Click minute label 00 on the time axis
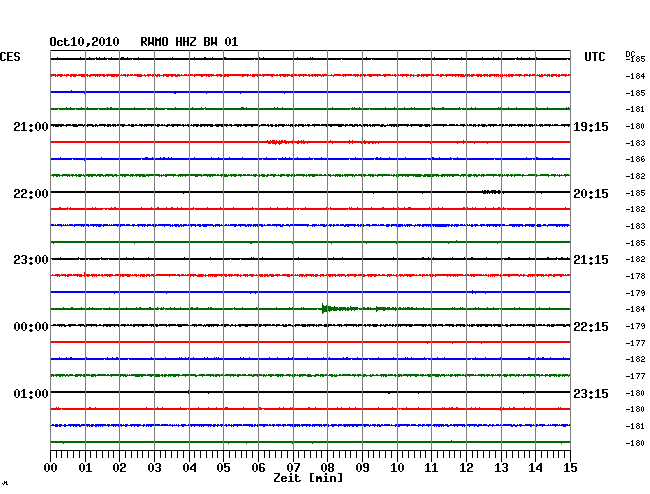The width and height of the screenshot is (650, 494). click(x=50, y=467)
